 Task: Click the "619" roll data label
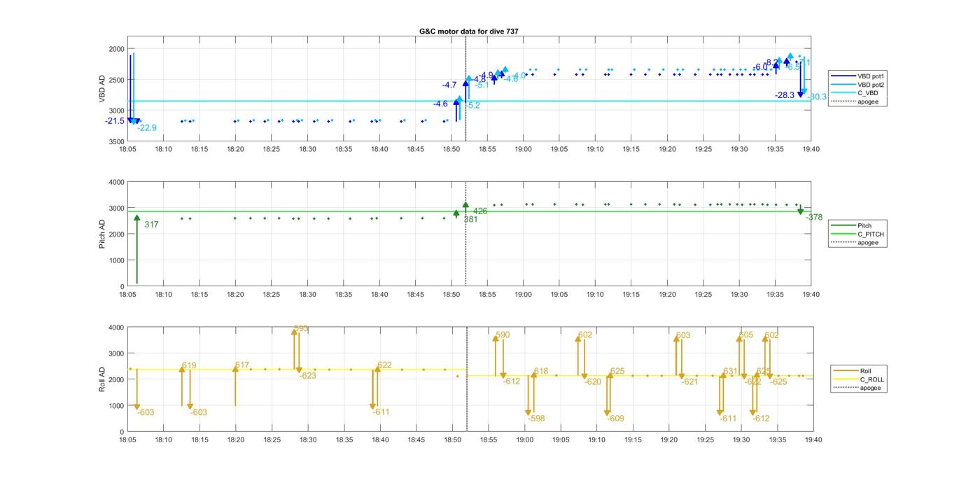[189, 365]
